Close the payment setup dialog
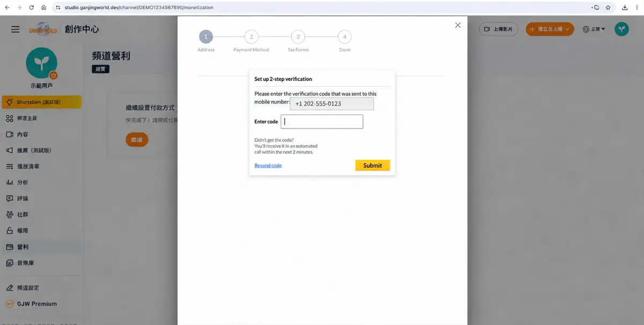This screenshot has width=644, height=325. click(458, 25)
